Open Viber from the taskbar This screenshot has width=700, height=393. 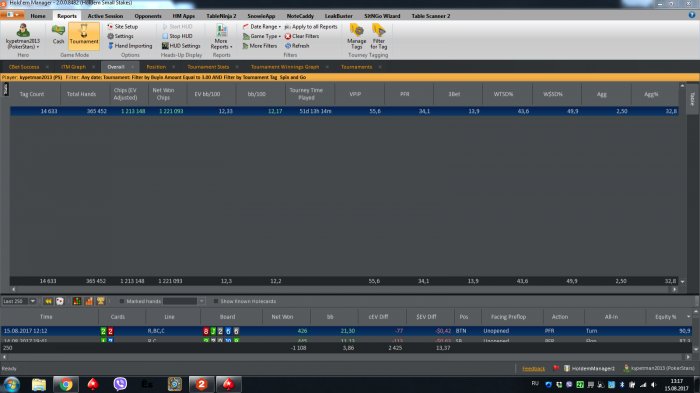point(120,384)
